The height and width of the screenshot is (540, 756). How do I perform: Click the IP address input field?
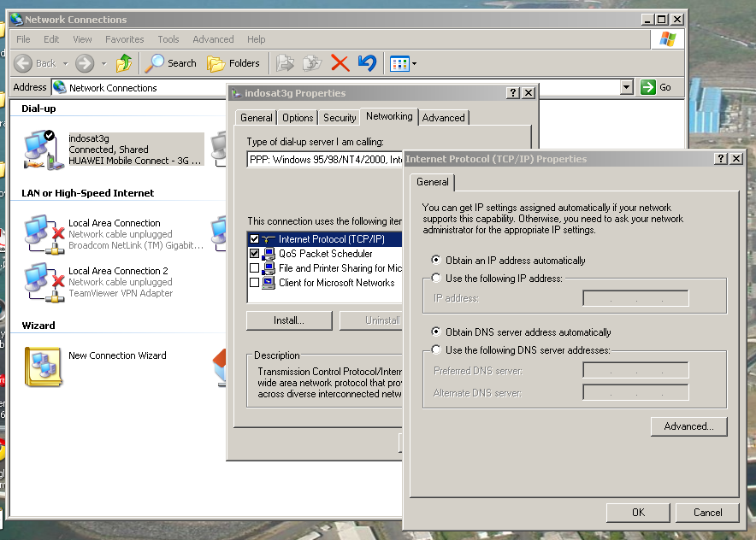pos(635,298)
